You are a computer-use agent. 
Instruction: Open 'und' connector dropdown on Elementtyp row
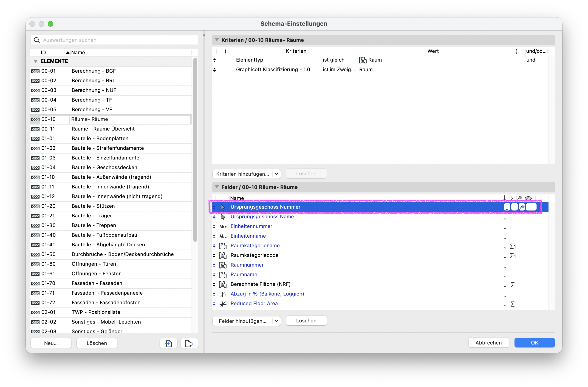pos(531,60)
